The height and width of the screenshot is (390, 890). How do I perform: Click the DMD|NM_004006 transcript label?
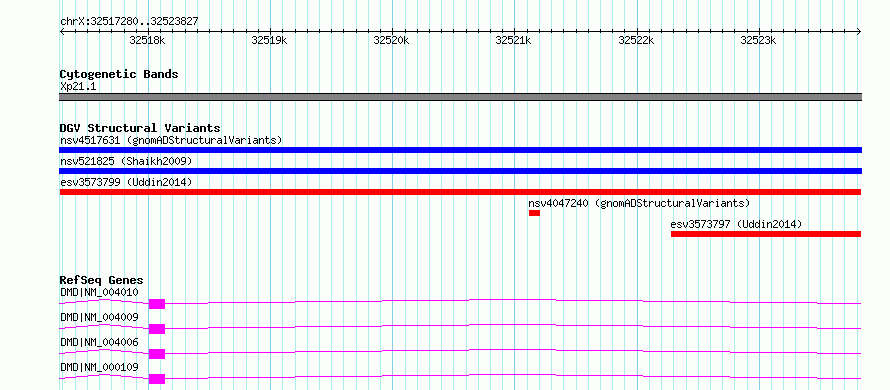(99, 342)
